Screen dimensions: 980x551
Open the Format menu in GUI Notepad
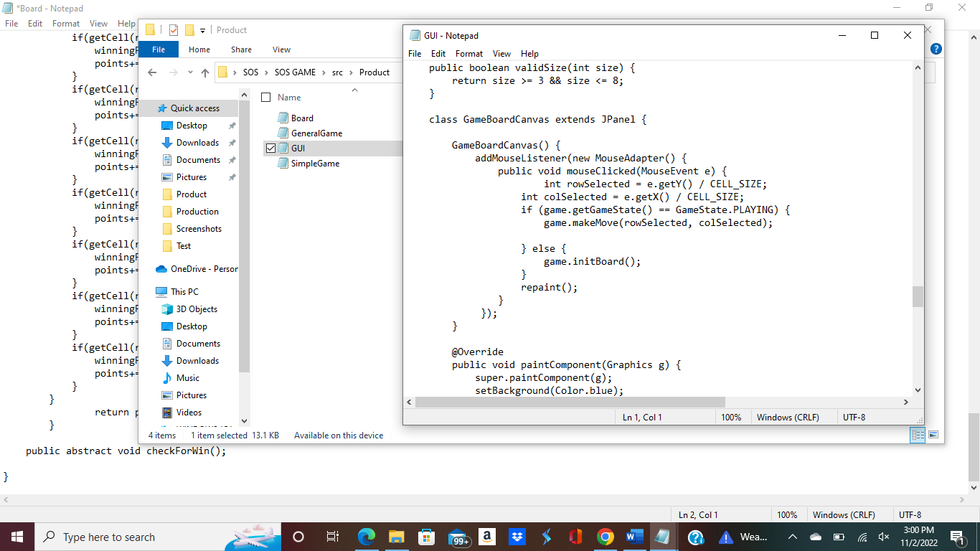tap(468, 54)
